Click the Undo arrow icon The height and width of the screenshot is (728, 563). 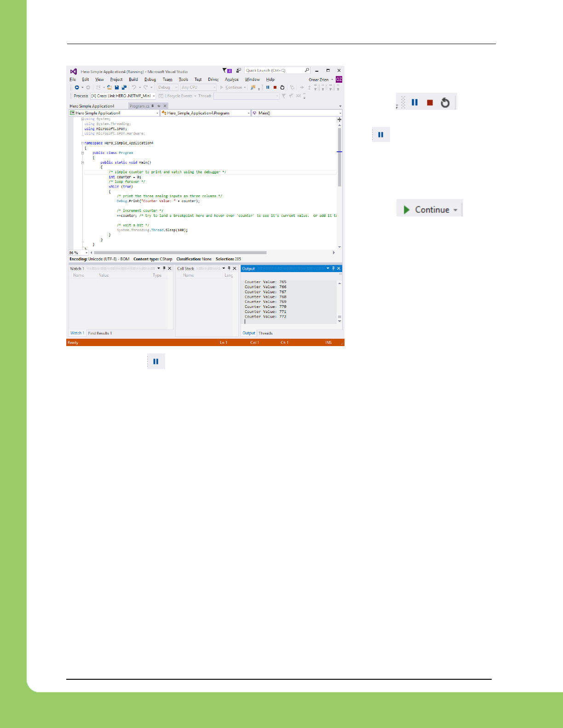[x=134, y=87]
